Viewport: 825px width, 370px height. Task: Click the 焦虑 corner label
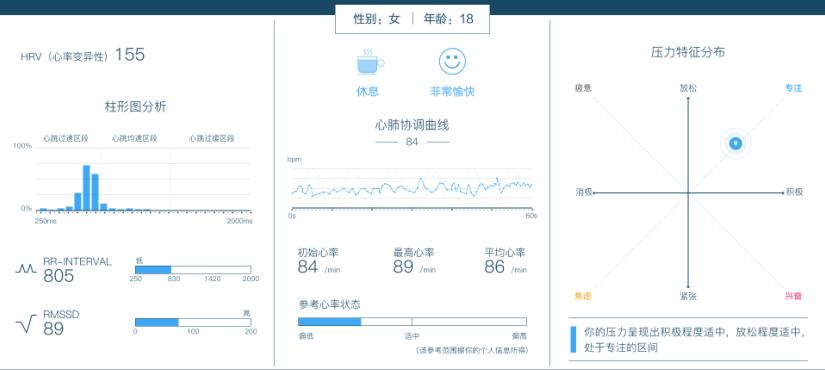click(x=583, y=296)
